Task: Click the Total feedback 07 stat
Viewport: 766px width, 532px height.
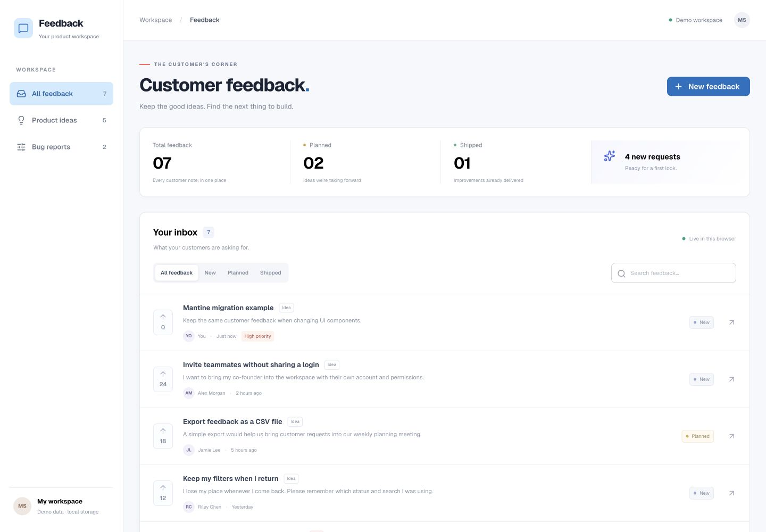Action: 214,162
